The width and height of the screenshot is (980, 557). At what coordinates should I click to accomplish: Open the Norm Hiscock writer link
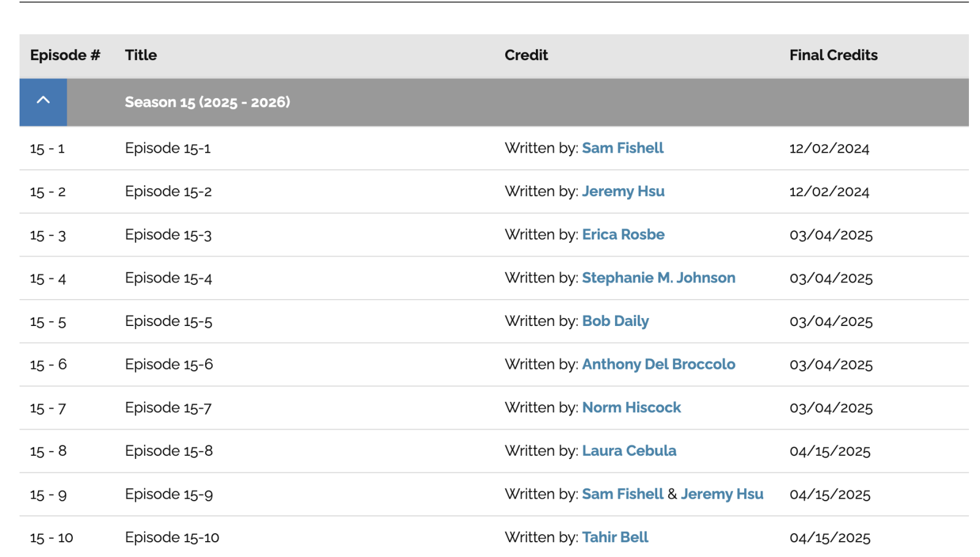tap(631, 407)
